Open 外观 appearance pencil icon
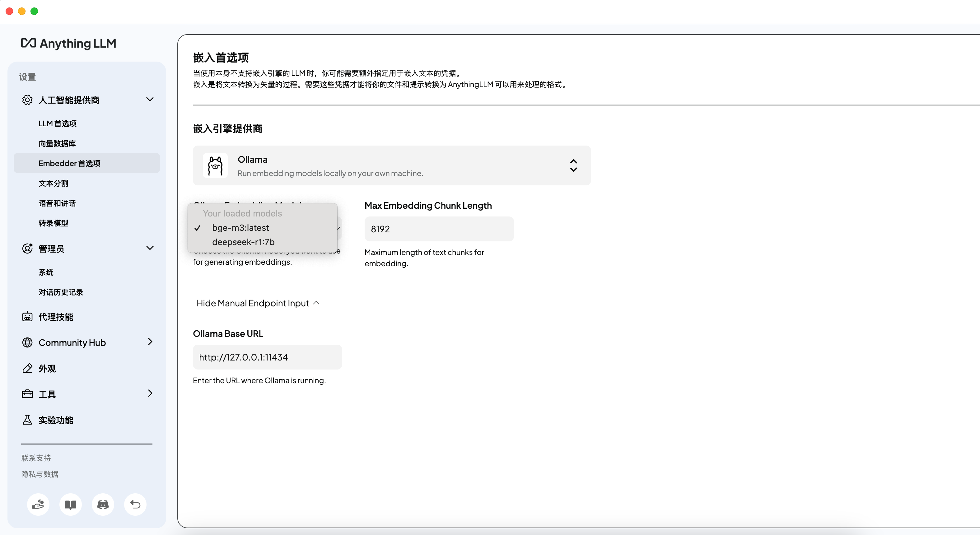The image size is (980, 535). pyautogui.click(x=27, y=369)
